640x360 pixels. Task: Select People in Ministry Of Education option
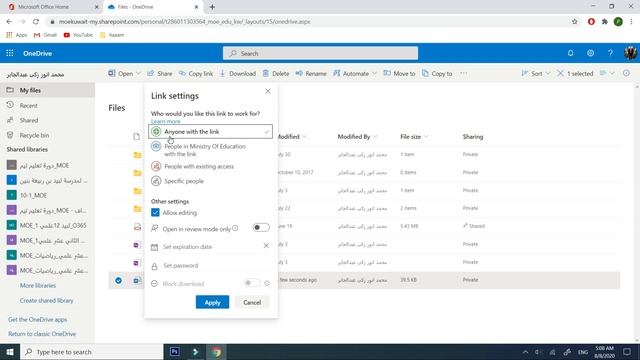tap(211, 150)
